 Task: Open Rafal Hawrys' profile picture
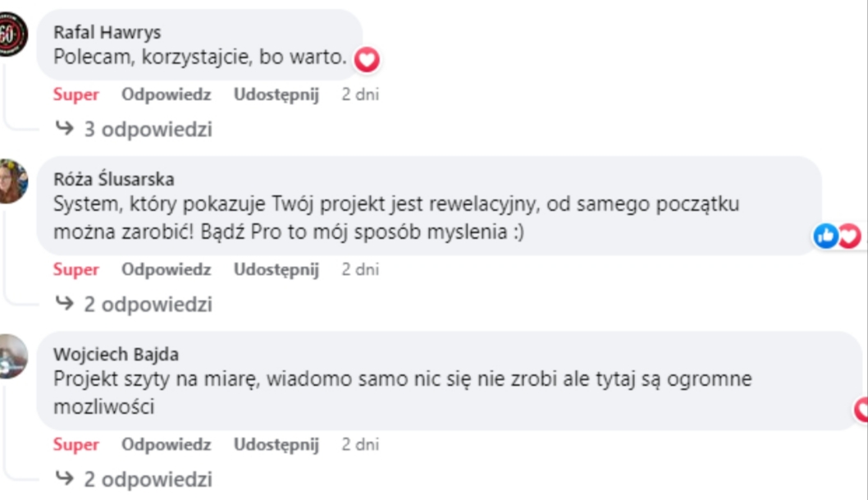tap(13, 34)
